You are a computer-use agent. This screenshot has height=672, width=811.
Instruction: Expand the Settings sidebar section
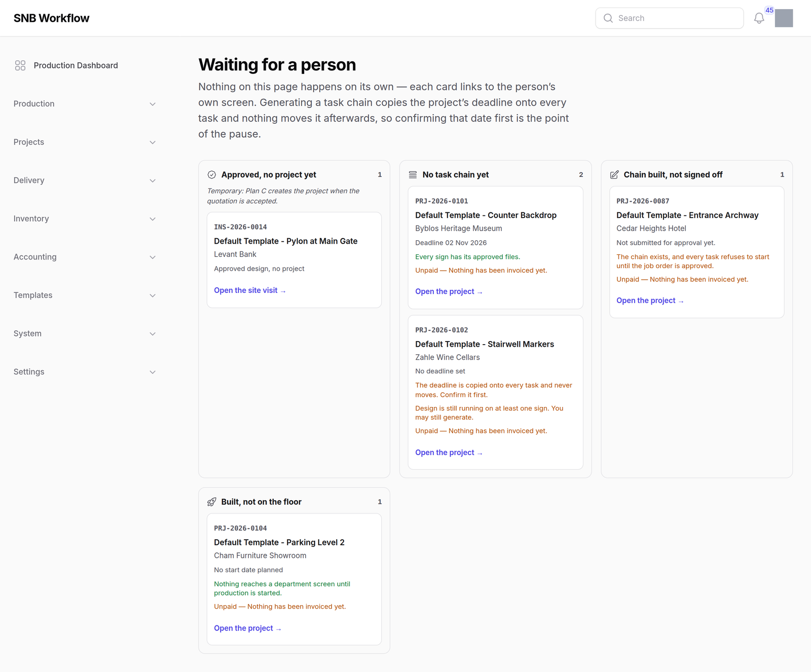tap(85, 371)
